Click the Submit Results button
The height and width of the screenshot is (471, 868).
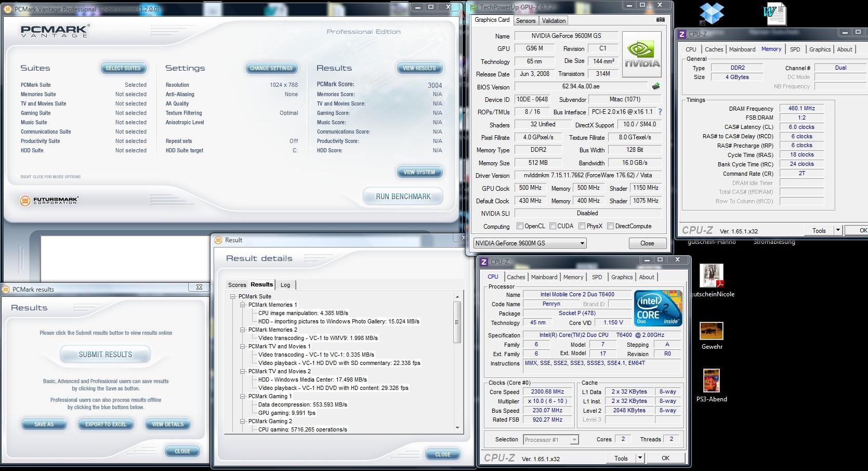coord(106,355)
